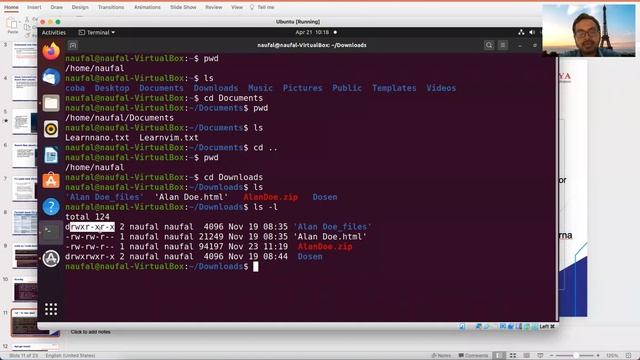
Task: Click 'Dosen' in the ls -l listing
Action: click(310, 257)
